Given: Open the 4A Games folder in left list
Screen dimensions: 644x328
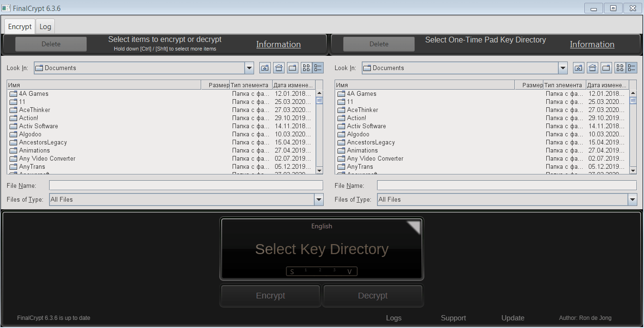Looking at the screenshot, I should click(33, 93).
